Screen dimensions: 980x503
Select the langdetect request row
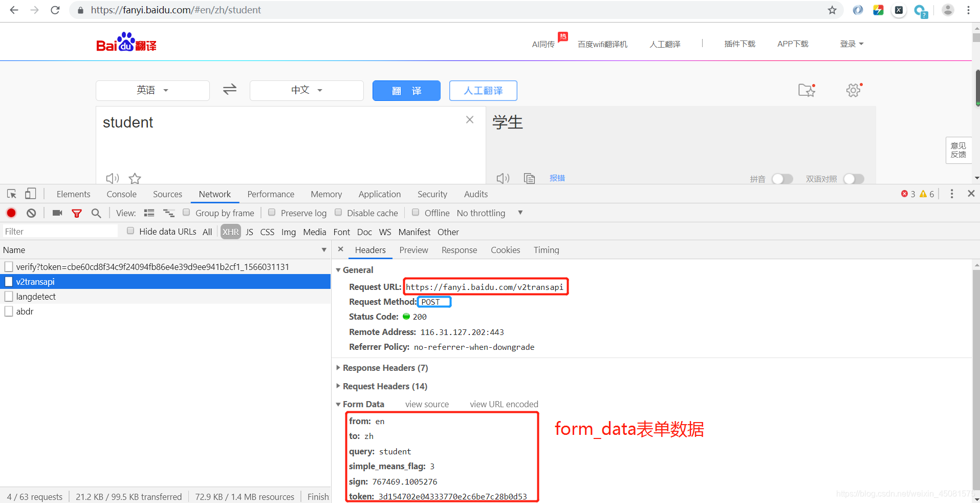pos(165,296)
